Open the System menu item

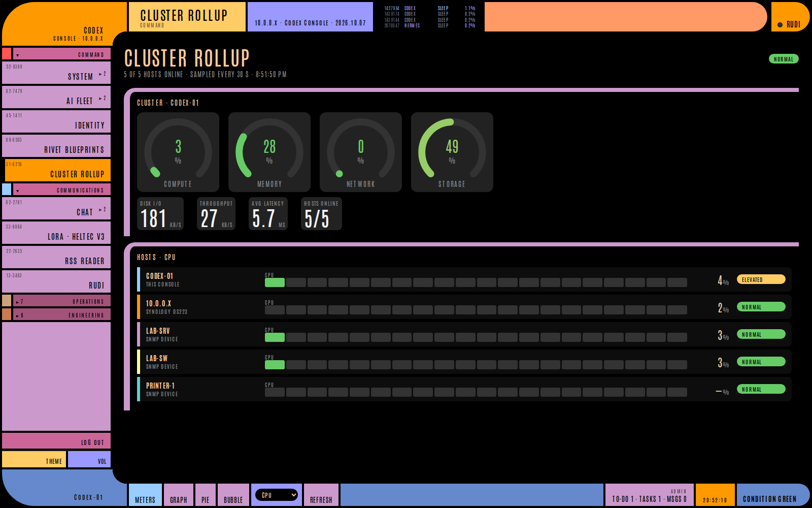tap(56, 73)
